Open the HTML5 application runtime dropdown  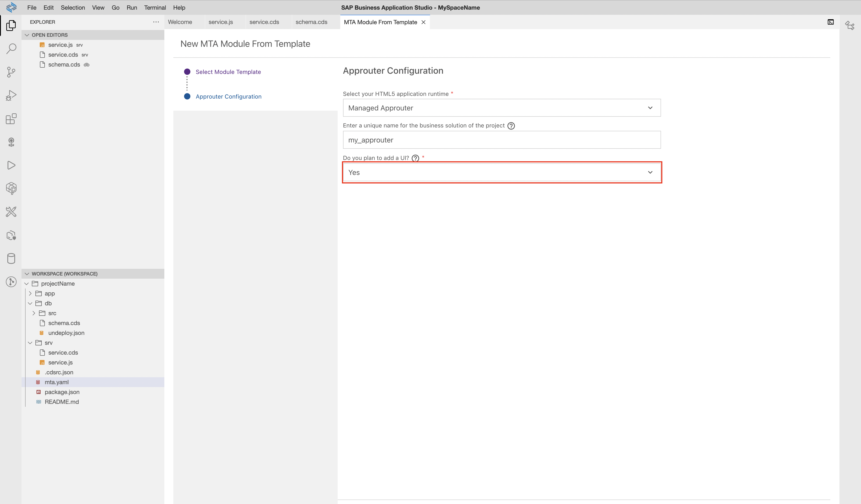502,108
